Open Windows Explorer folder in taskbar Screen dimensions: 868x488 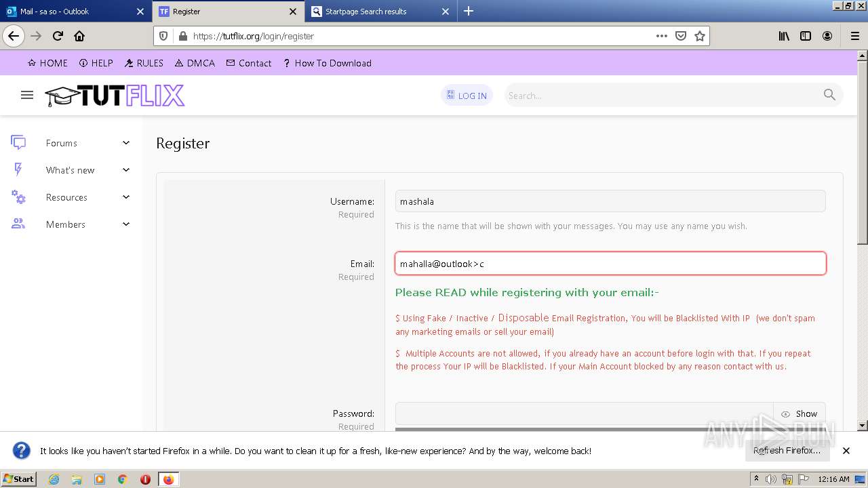(x=77, y=479)
